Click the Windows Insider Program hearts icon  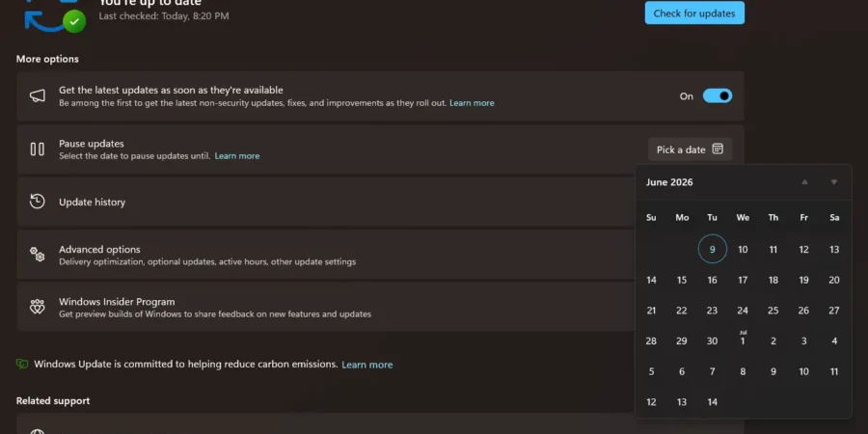[x=37, y=307]
